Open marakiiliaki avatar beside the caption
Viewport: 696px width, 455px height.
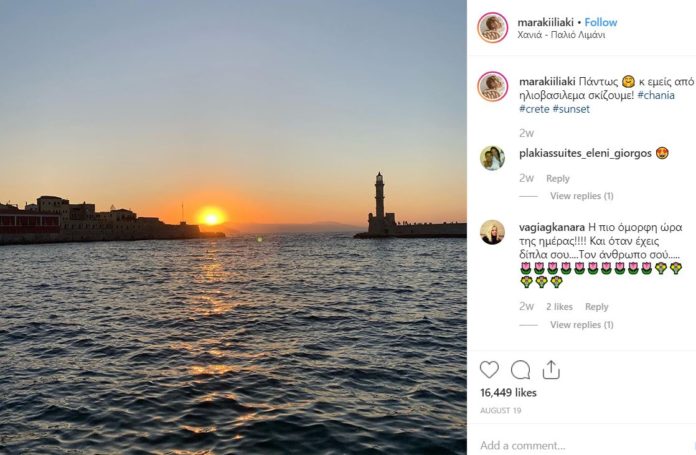(492, 87)
